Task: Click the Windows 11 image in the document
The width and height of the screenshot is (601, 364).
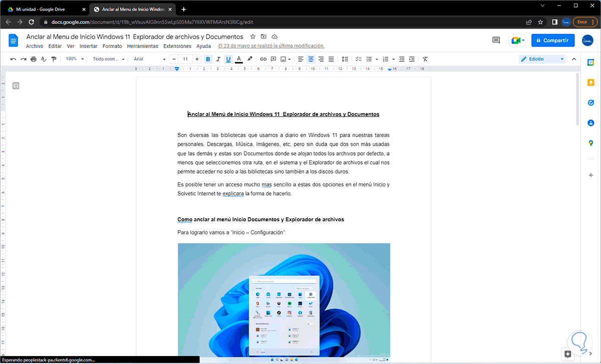Action: pos(284,303)
